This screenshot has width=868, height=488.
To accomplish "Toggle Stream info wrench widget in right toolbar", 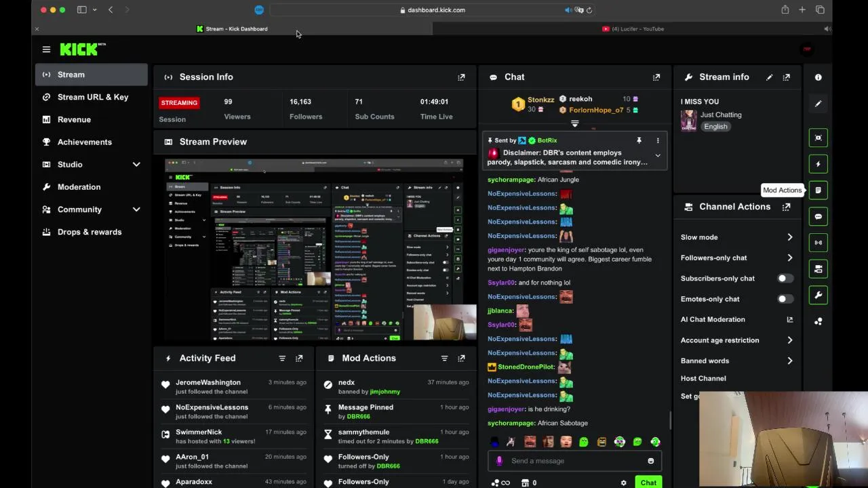I will pyautogui.click(x=818, y=296).
